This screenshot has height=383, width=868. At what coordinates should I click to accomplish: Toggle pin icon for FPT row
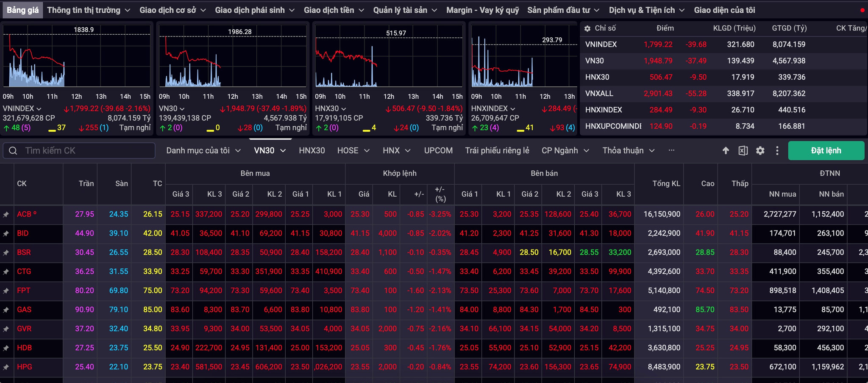[6, 291]
